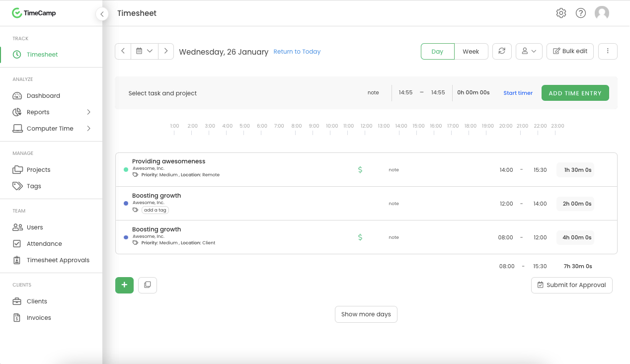
Task: Open the three-dot options menu
Action: click(x=608, y=51)
